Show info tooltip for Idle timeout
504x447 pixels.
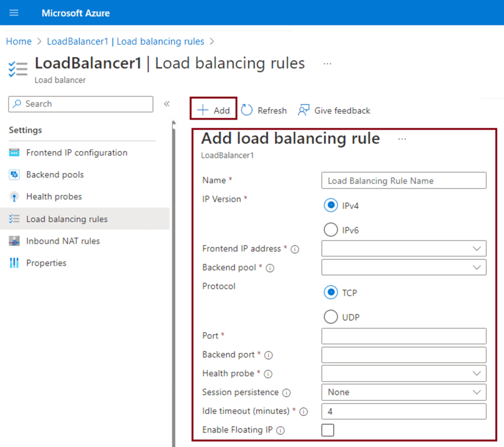click(x=303, y=412)
